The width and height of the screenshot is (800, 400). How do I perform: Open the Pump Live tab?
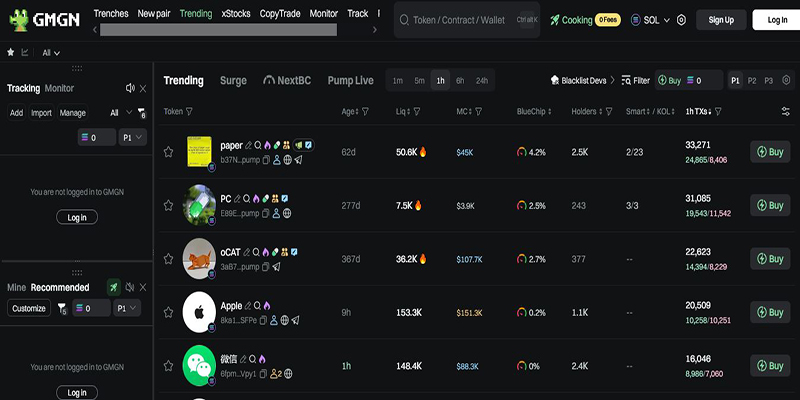pyautogui.click(x=351, y=81)
